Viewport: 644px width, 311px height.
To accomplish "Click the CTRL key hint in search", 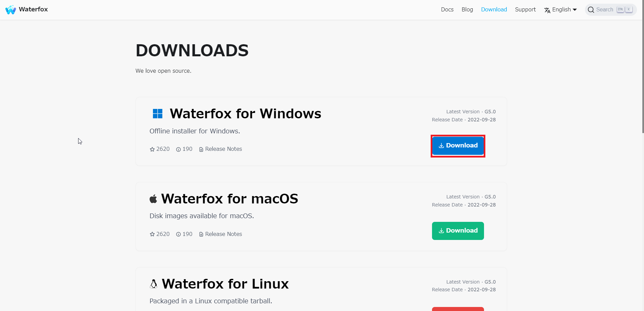I will point(621,10).
